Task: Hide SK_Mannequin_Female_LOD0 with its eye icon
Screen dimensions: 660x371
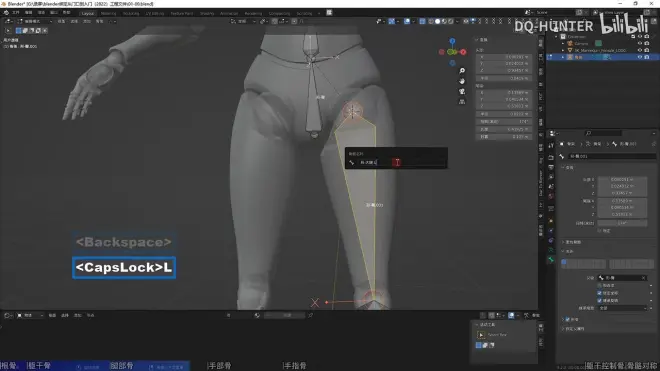Action: tap(640, 50)
